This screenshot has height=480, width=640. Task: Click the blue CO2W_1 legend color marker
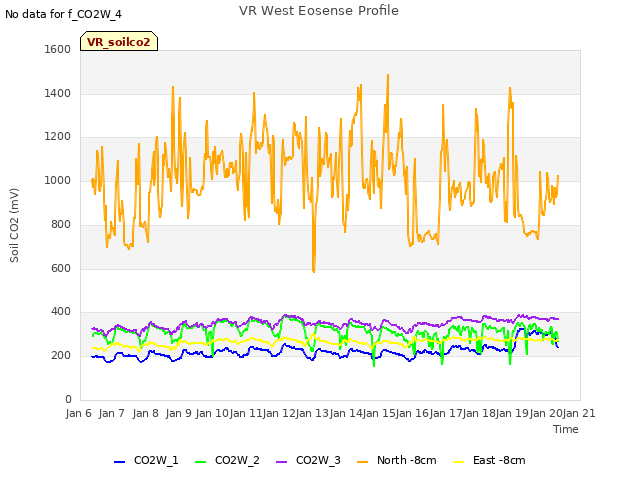pyautogui.click(x=119, y=462)
